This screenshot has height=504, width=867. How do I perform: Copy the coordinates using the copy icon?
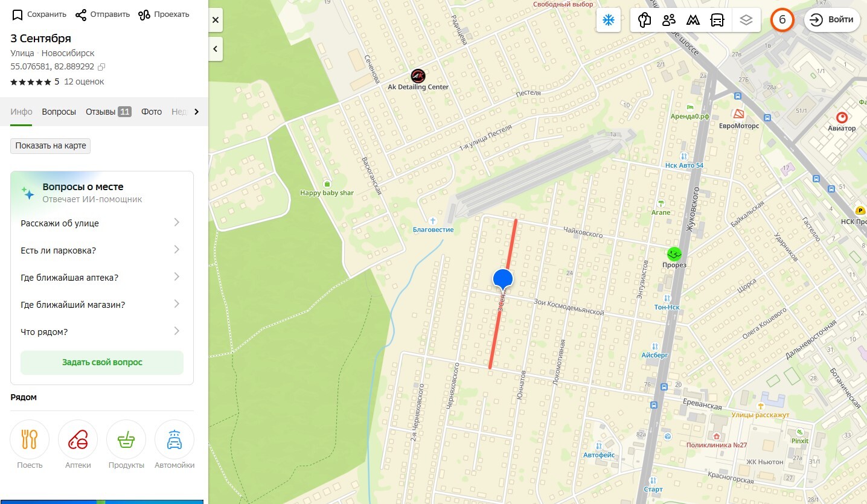pos(101,67)
